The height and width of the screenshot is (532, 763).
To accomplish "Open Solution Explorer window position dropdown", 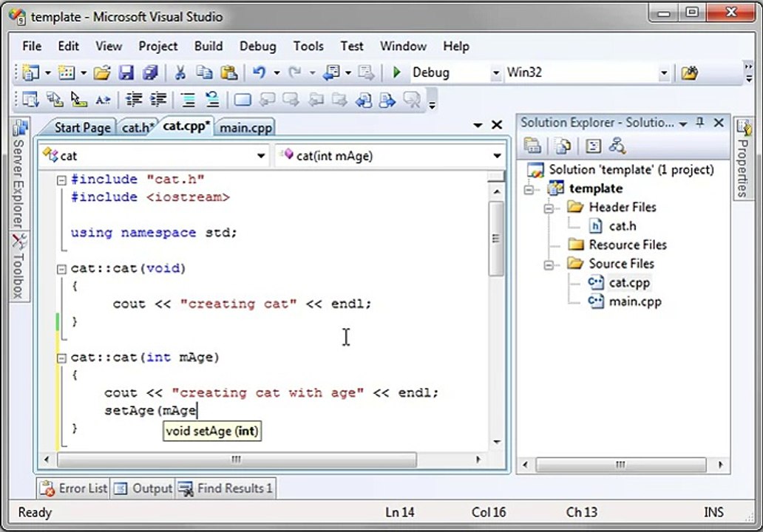I will 683,124.
